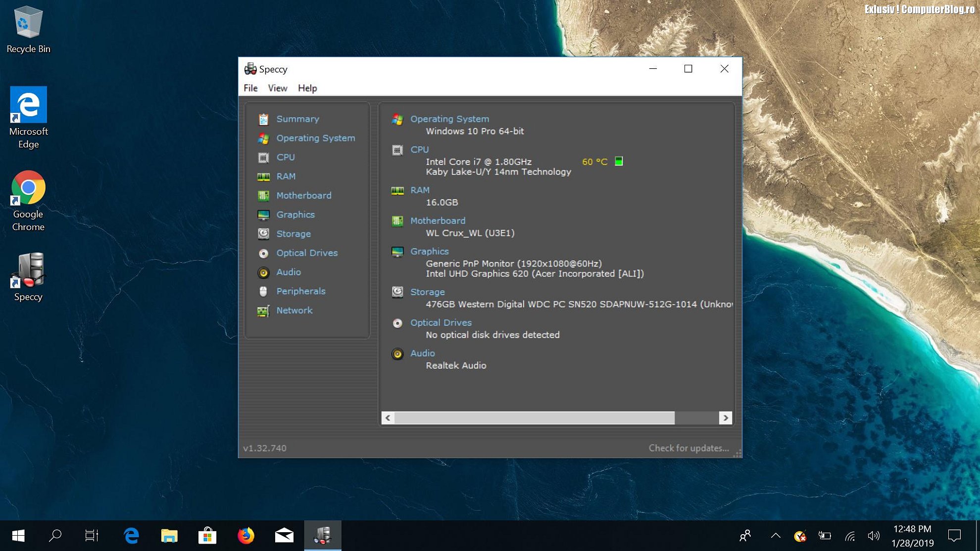
Task: Select the Network sidebar item
Action: pyautogui.click(x=294, y=311)
